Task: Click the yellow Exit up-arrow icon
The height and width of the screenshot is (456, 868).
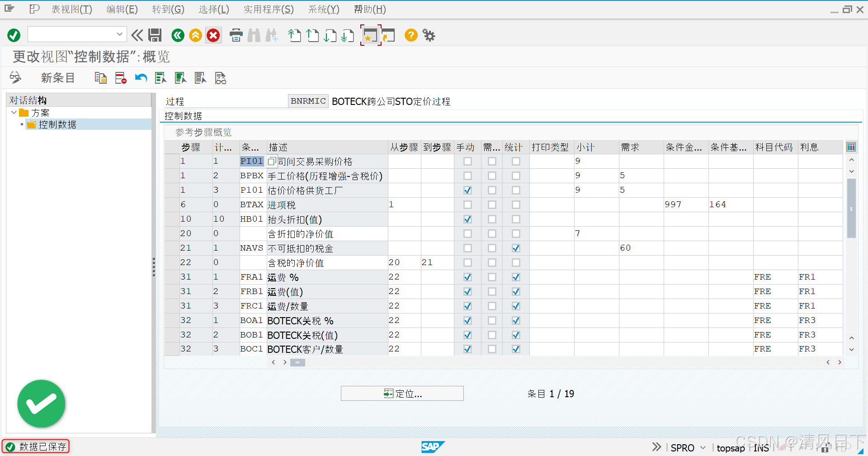Action: 196,35
